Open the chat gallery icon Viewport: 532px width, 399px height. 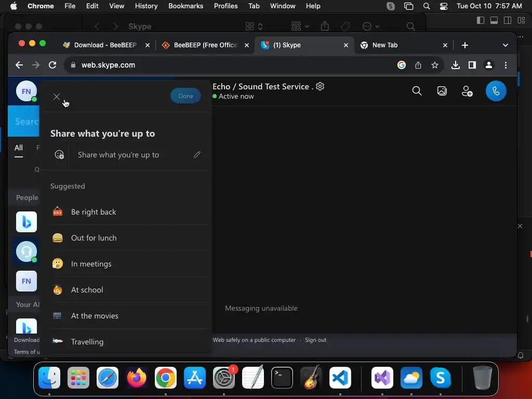coord(442,91)
